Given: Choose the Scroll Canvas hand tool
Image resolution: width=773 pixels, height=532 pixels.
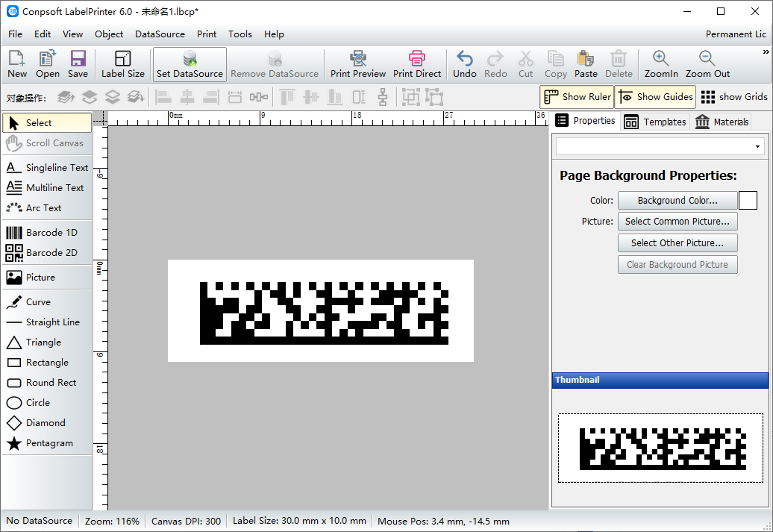Looking at the screenshot, I should [47, 143].
